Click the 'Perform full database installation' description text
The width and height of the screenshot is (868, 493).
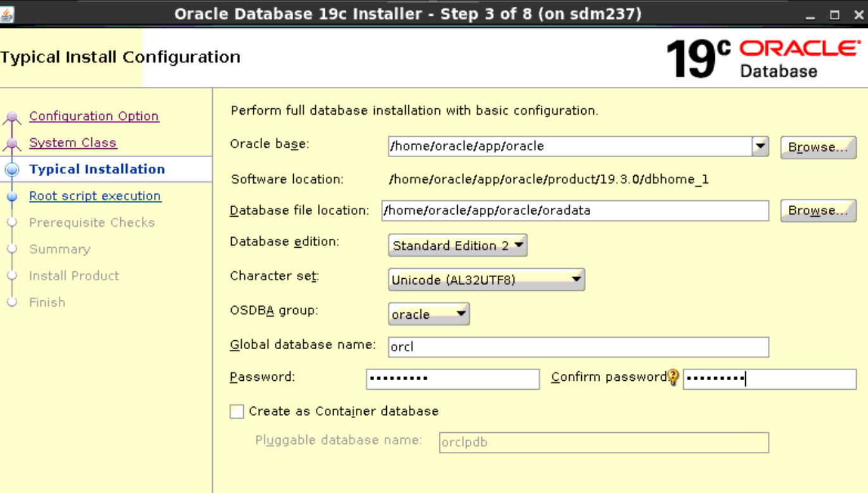[415, 111]
